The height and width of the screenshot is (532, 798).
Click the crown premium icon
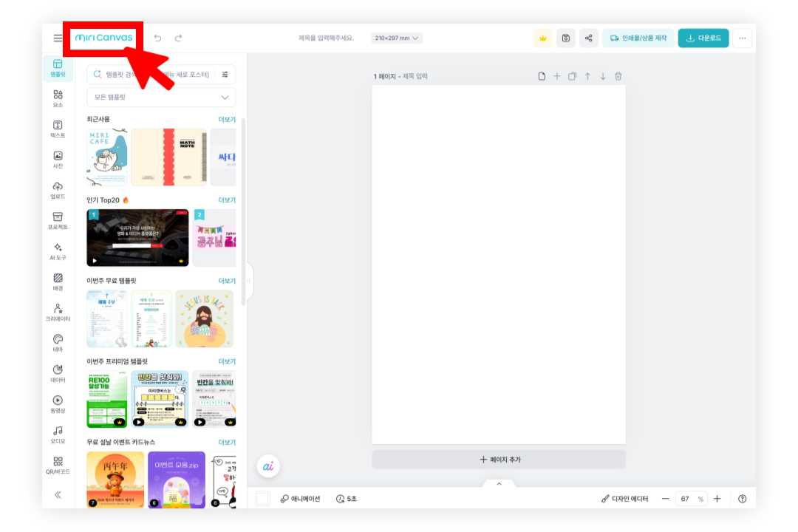(x=543, y=37)
